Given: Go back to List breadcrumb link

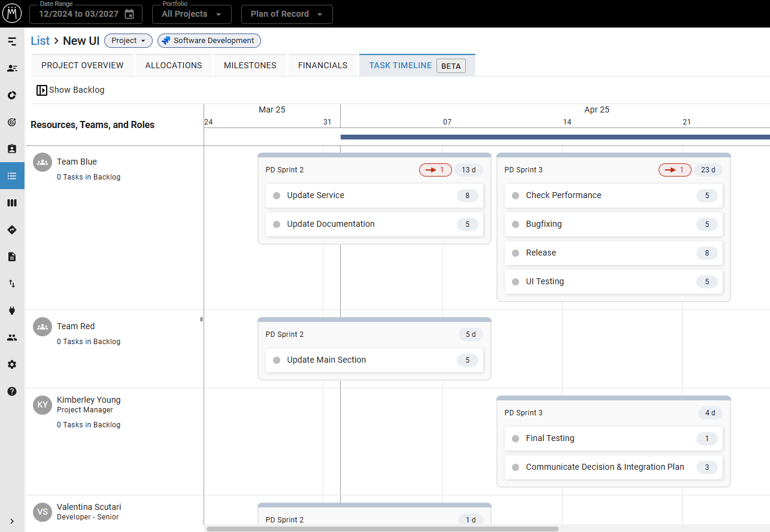Looking at the screenshot, I should click(40, 41).
